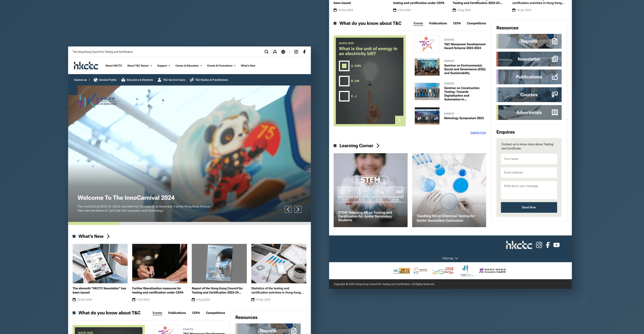Open What's New in the top menu
This screenshot has width=644, height=334.
click(248, 66)
